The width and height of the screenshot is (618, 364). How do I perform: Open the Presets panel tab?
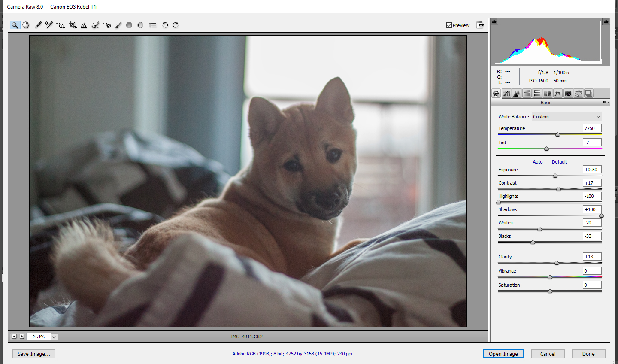(x=579, y=94)
